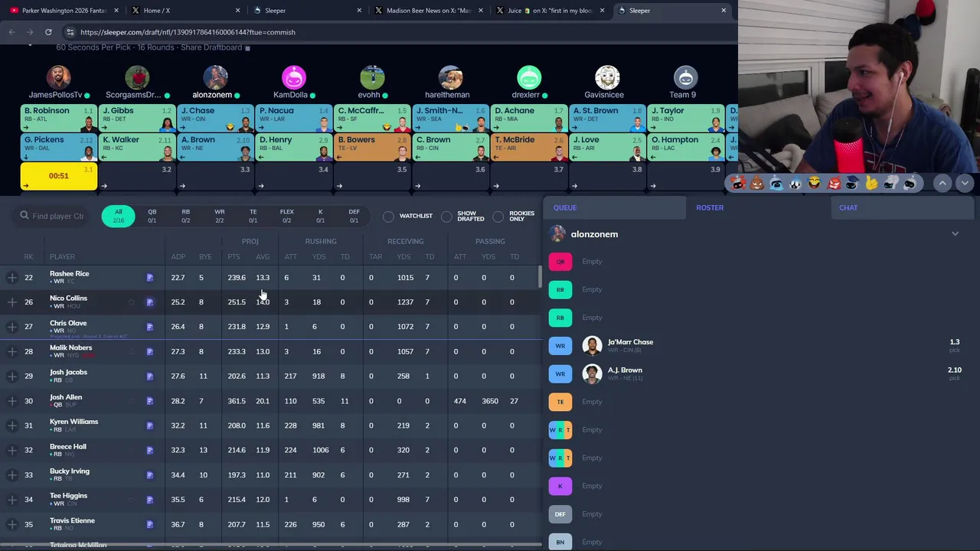Open Tee Higgins' player notes icon

coord(150,500)
